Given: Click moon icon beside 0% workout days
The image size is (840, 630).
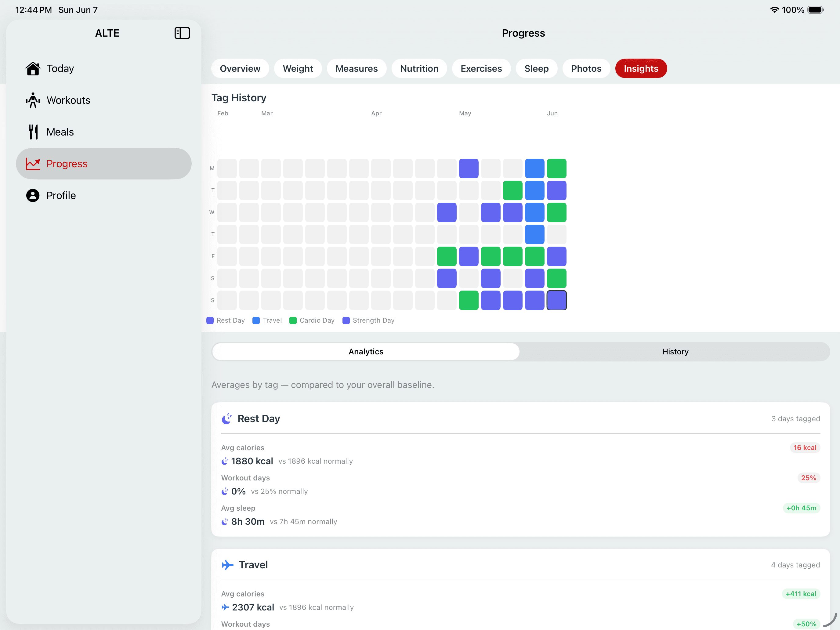Looking at the screenshot, I should [x=225, y=491].
